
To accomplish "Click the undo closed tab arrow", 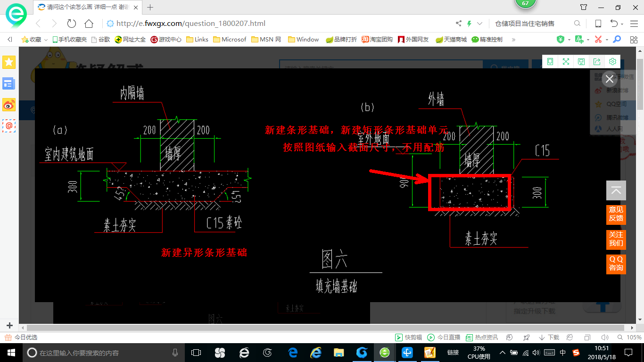I will click(614, 24).
